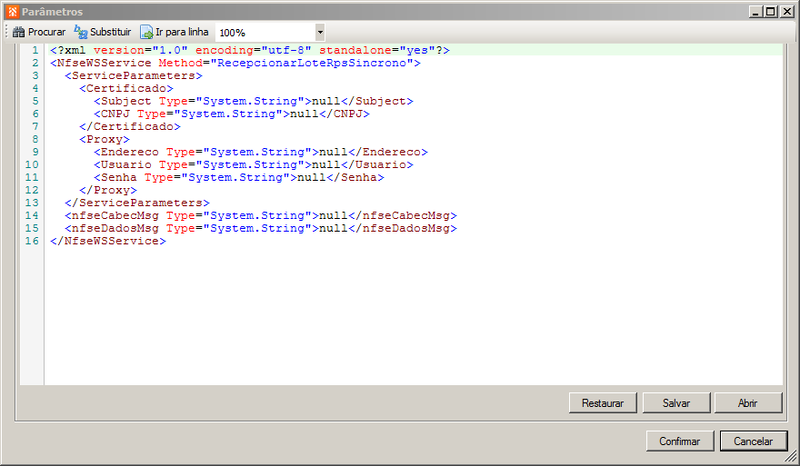Click the closing NfseWSService tag
This screenshot has width=800, height=466.
click(x=108, y=241)
